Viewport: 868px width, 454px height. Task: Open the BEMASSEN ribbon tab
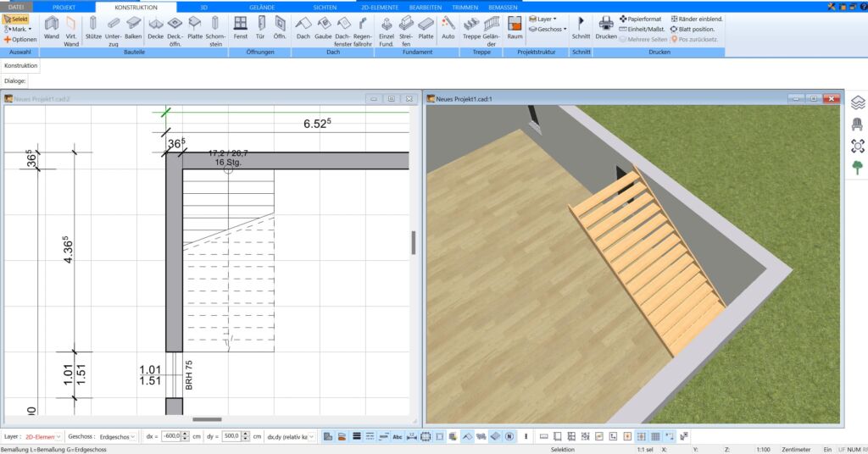(503, 7)
